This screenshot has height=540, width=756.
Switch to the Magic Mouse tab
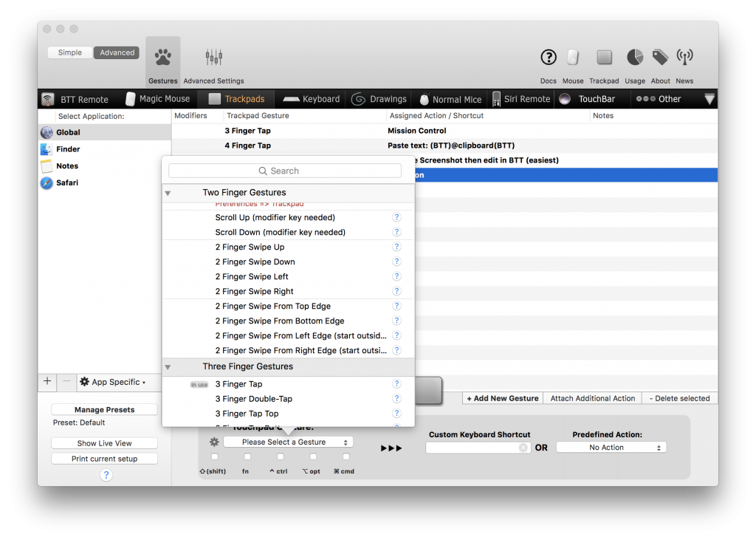pyautogui.click(x=158, y=99)
